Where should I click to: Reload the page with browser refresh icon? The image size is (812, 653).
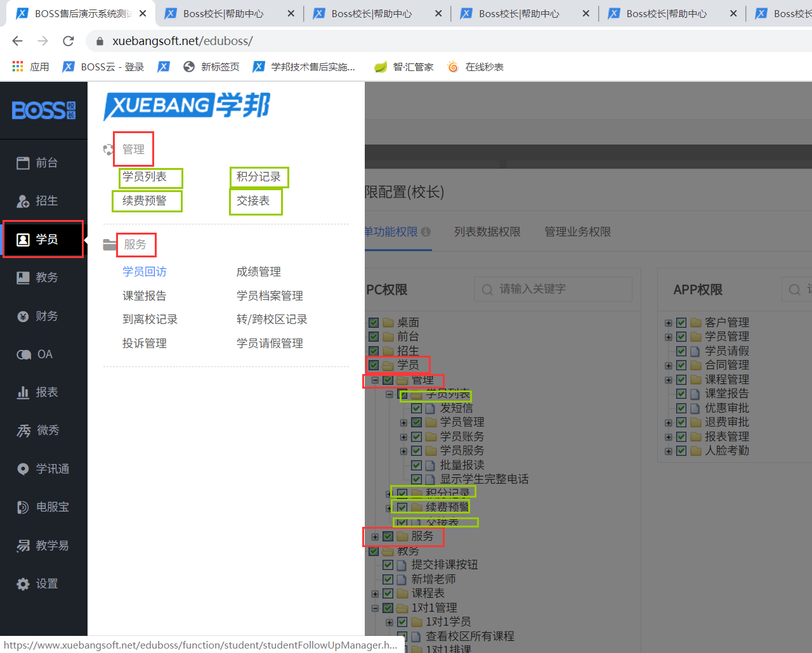69,41
